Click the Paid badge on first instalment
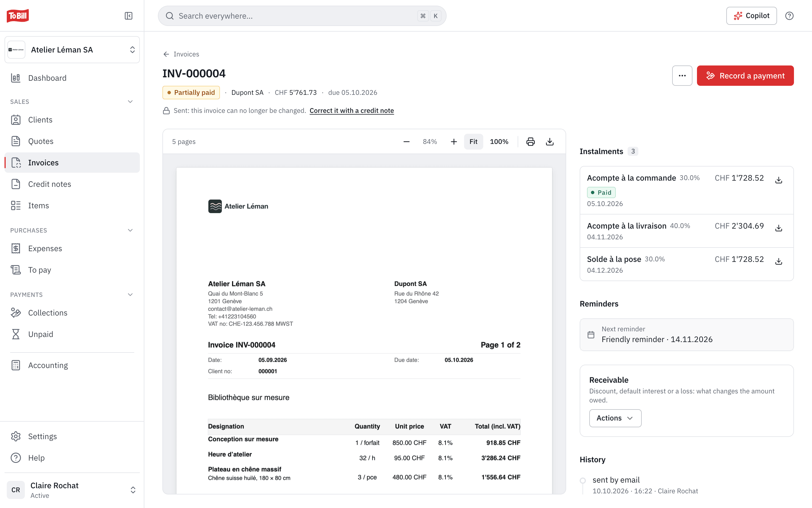Screen dimensions: 812x508 601,192
